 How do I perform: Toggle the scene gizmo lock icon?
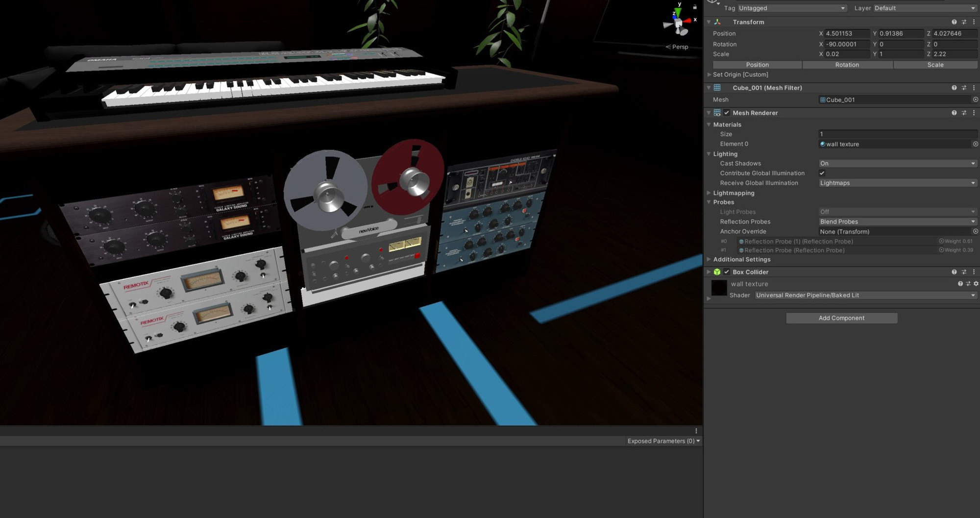pos(695,7)
